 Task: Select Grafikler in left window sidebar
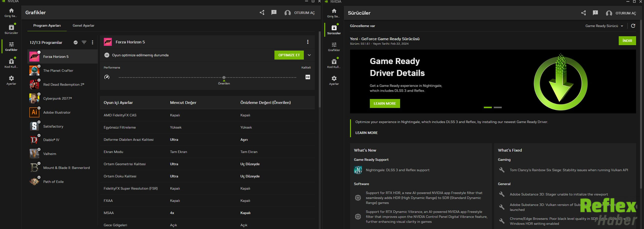click(11, 46)
